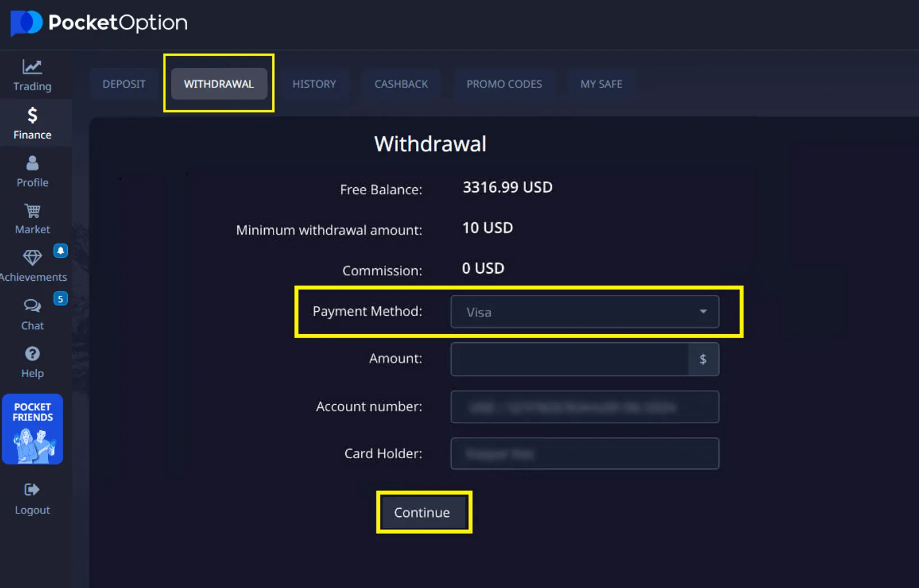The height and width of the screenshot is (588, 919).
Task: Click the Finance dollar icon
Action: pyautogui.click(x=32, y=115)
